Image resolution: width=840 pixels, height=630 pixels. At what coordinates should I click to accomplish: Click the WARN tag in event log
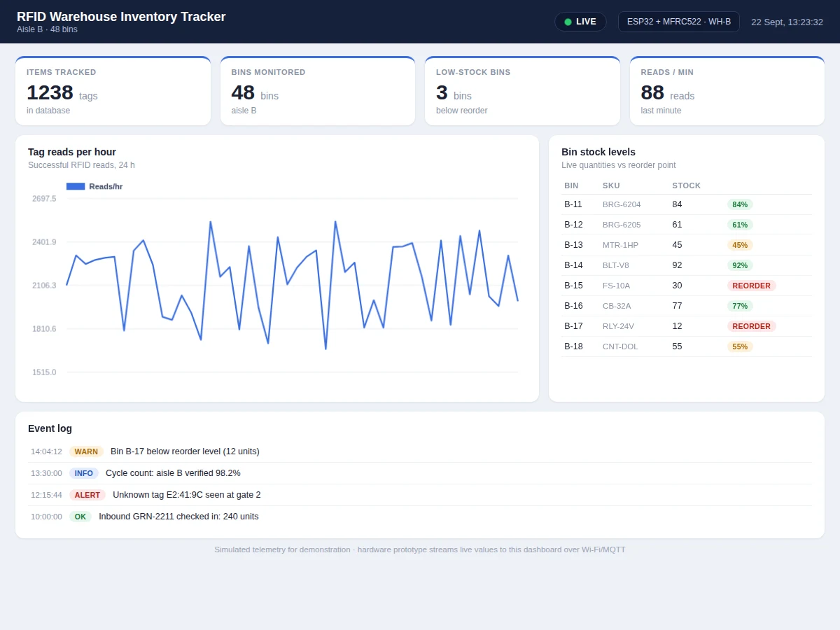(x=86, y=451)
